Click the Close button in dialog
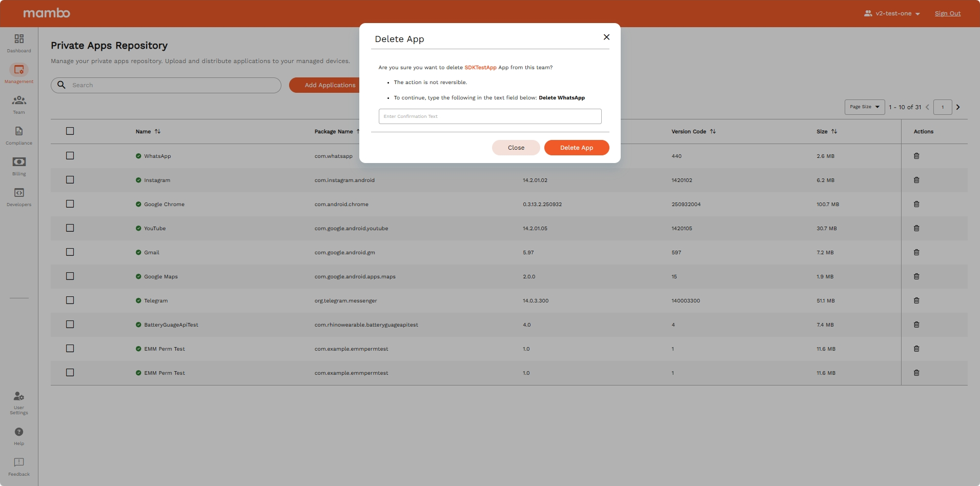The image size is (980, 486). (516, 148)
